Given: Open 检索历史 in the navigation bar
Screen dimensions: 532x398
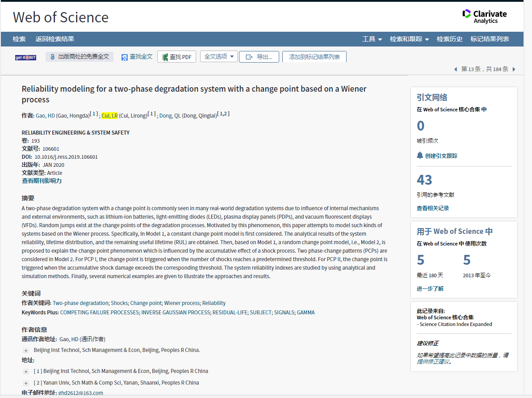Looking at the screenshot, I should tap(449, 39).
